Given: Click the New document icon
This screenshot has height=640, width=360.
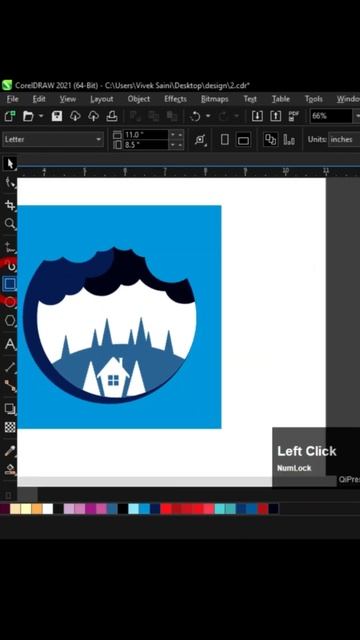Looking at the screenshot, I should pyautogui.click(x=10, y=116).
